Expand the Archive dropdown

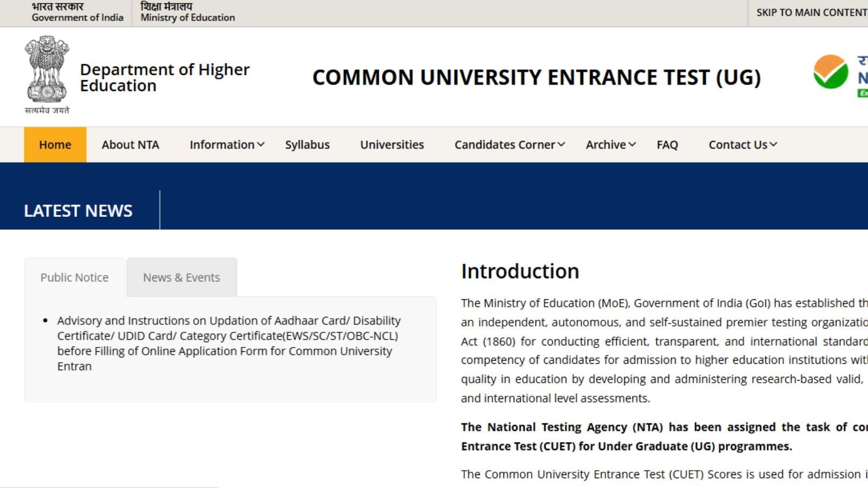(610, 145)
